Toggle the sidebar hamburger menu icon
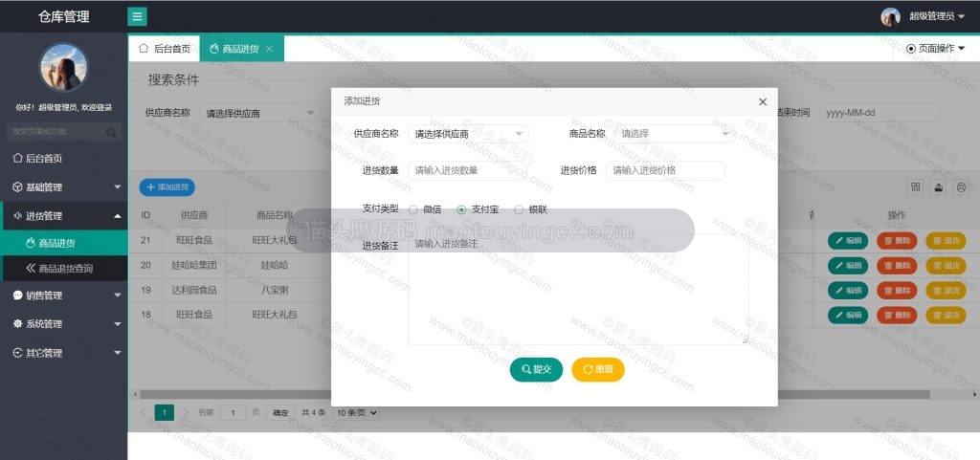The height and width of the screenshot is (460, 980). point(137,16)
